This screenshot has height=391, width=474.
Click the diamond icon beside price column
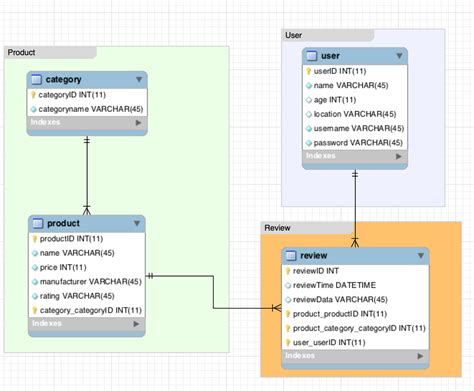[x=35, y=267]
